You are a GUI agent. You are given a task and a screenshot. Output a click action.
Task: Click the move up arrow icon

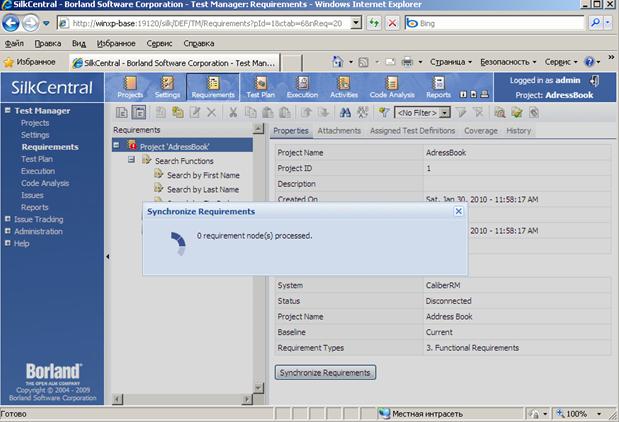coord(306,113)
